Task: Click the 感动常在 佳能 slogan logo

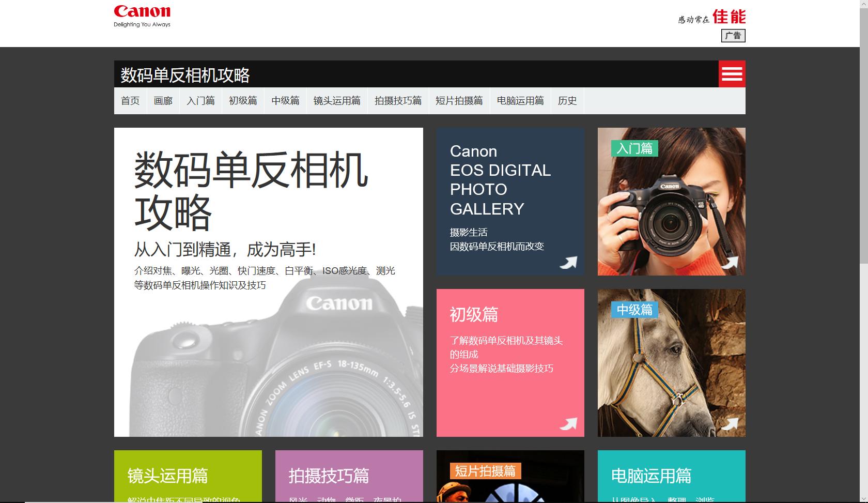Action: [x=712, y=18]
